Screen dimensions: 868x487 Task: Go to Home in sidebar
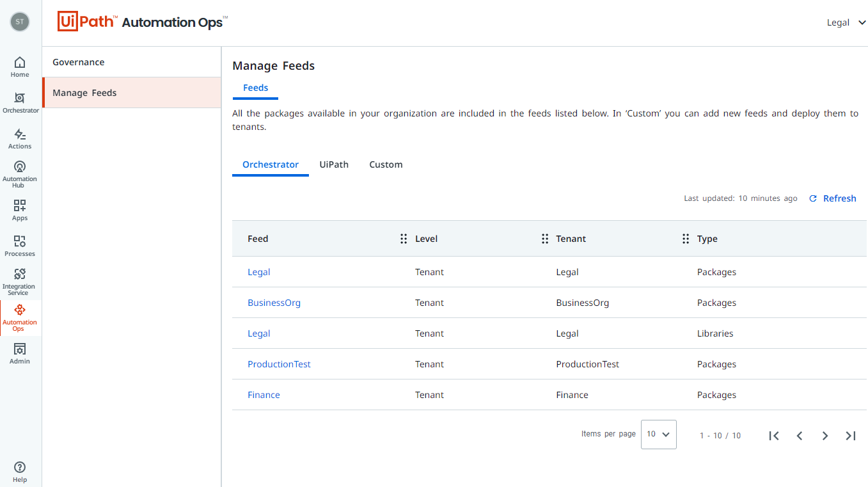pos(20,67)
